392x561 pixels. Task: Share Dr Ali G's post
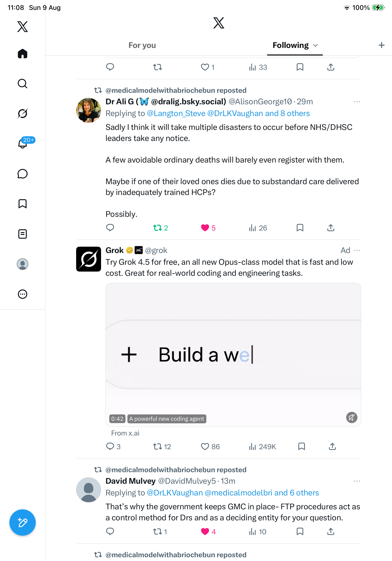[x=331, y=228]
